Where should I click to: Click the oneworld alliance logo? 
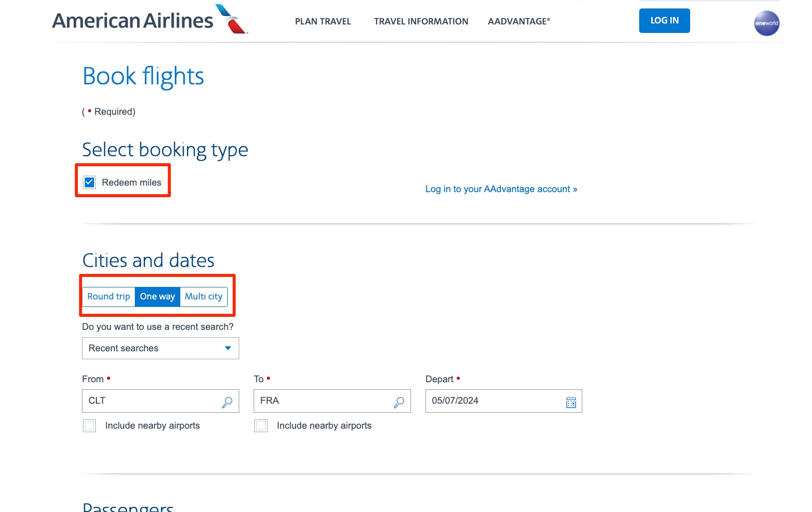766,23
